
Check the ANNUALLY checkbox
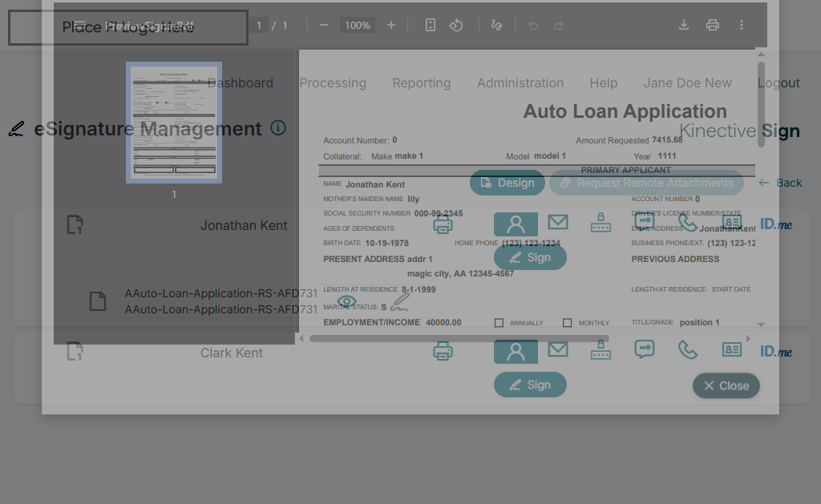499,323
